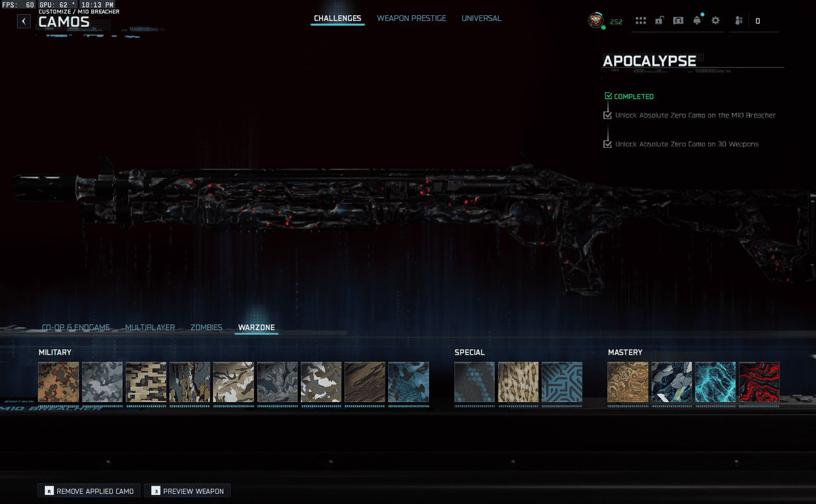Switch to the Weapon Prestige tab
The width and height of the screenshot is (816, 504).
(411, 18)
